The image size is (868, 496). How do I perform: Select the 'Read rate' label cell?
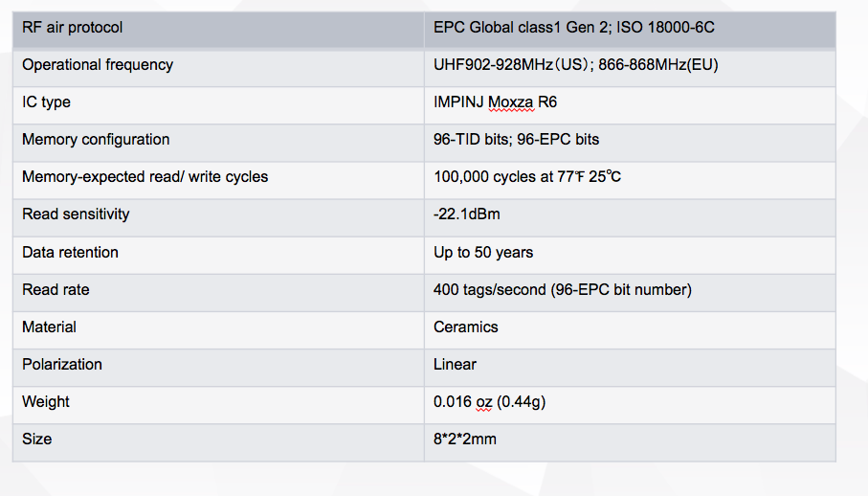pyautogui.click(x=56, y=290)
